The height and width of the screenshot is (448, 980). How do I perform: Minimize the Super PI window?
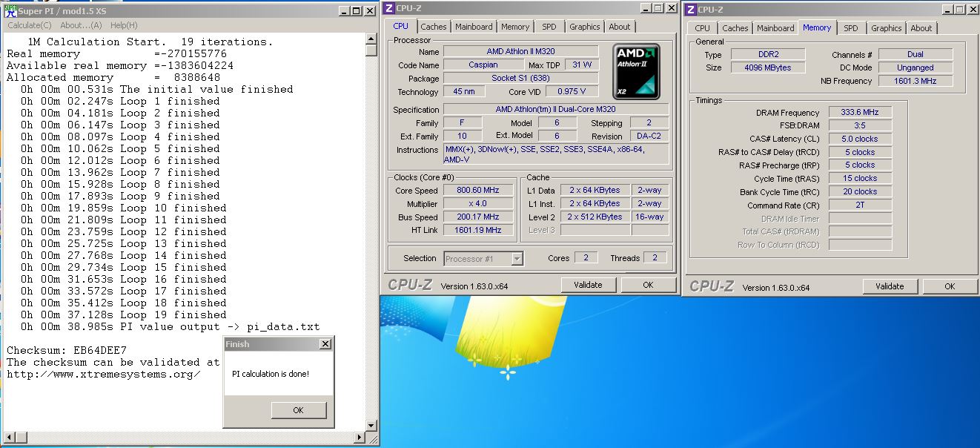[x=344, y=11]
